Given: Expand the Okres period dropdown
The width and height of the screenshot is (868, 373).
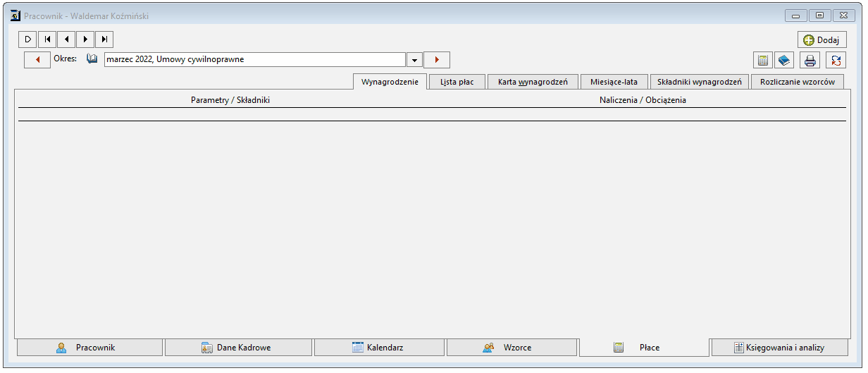Looking at the screenshot, I should 414,60.
